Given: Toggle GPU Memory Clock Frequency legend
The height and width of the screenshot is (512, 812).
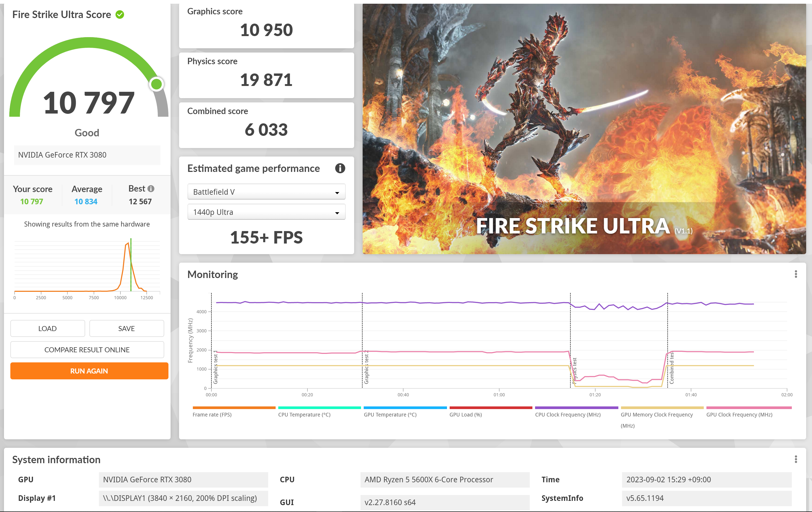Looking at the screenshot, I should 656,415.
